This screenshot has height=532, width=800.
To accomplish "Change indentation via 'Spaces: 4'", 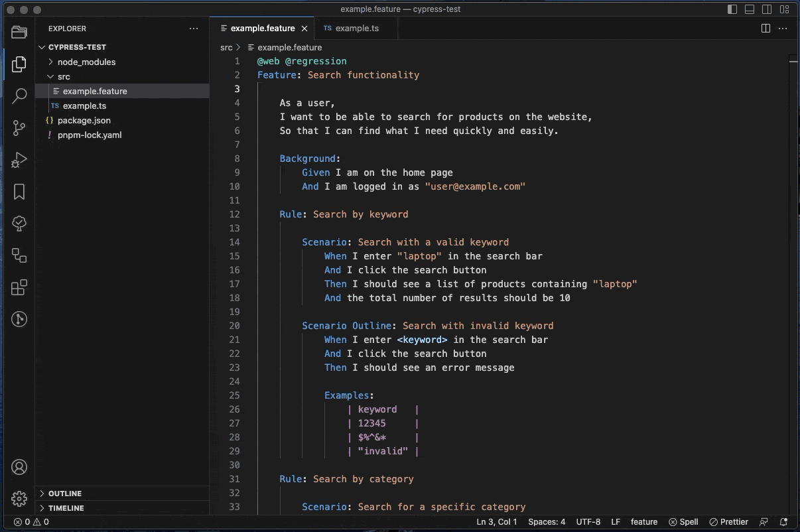I will (547, 522).
